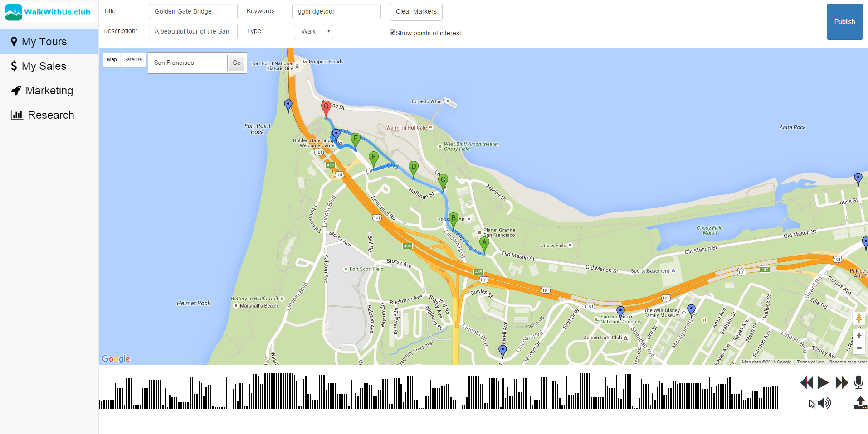Click the Sports Basement map label
The width and height of the screenshot is (868, 434).
(x=650, y=271)
